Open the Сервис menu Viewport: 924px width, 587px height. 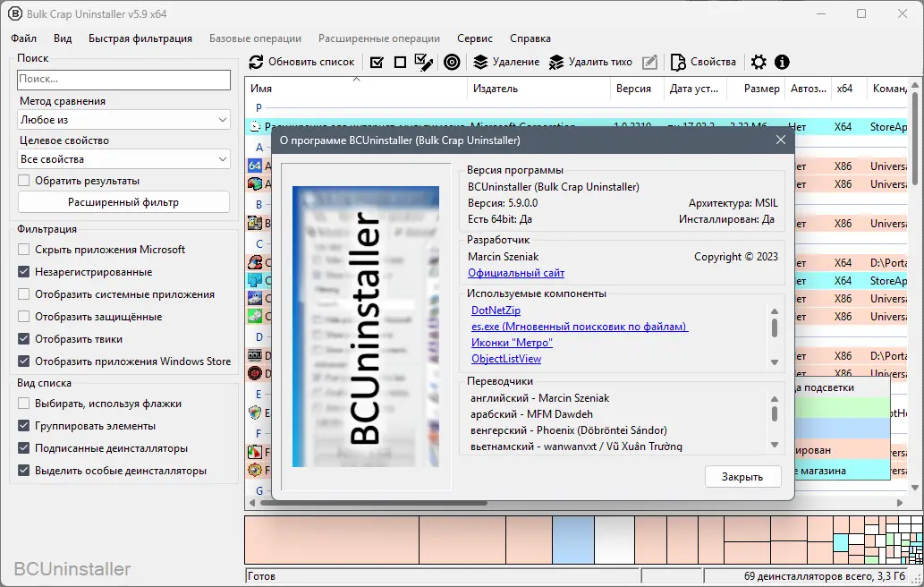[x=474, y=38]
